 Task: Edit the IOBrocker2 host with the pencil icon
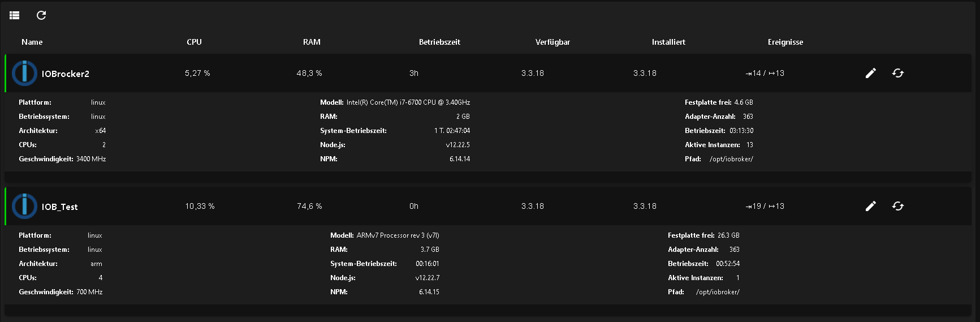click(871, 73)
